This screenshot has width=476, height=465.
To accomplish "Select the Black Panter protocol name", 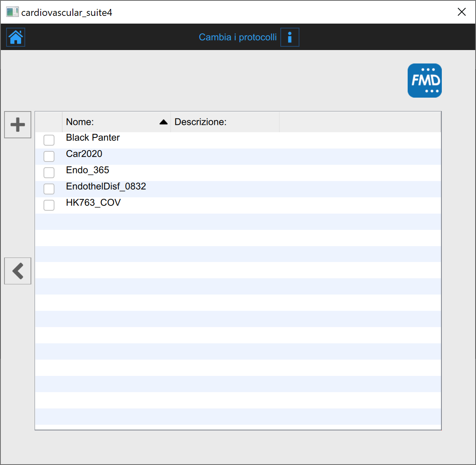I will click(93, 138).
